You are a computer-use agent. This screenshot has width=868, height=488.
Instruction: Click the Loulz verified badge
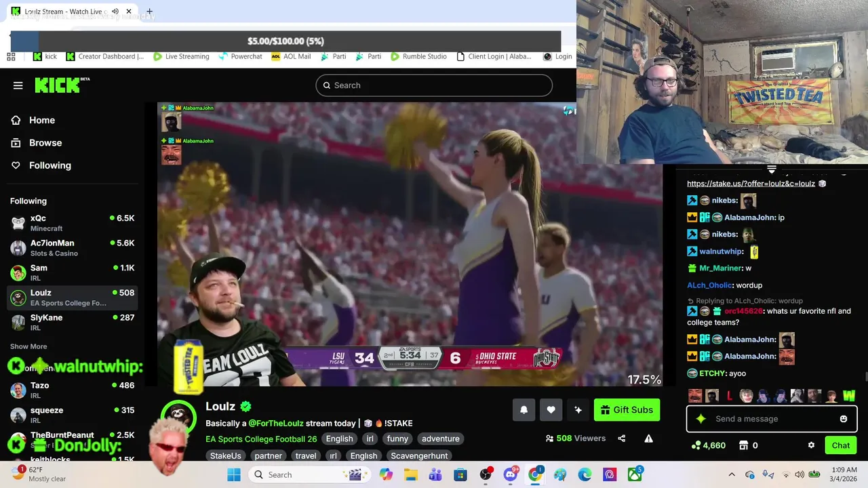(246, 407)
